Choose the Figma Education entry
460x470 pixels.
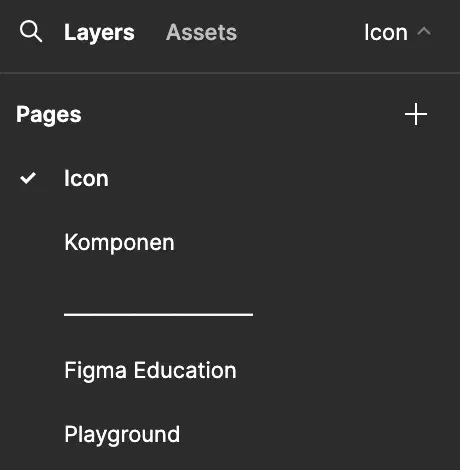(150, 370)
